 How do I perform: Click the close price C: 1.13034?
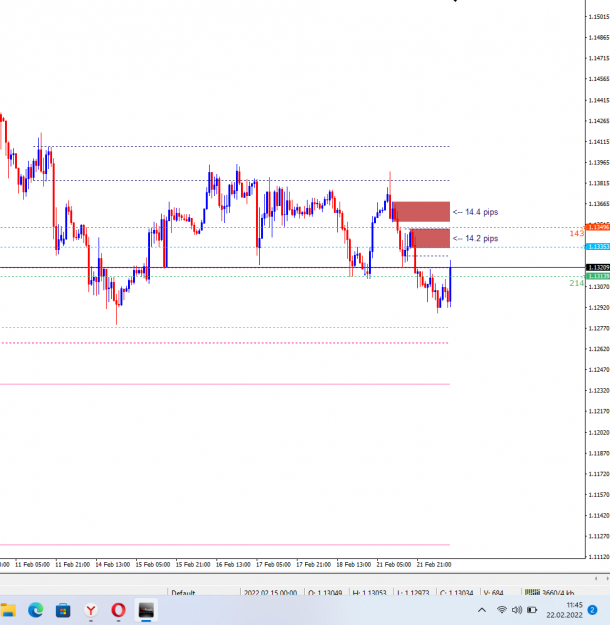(x=457, y=593)
